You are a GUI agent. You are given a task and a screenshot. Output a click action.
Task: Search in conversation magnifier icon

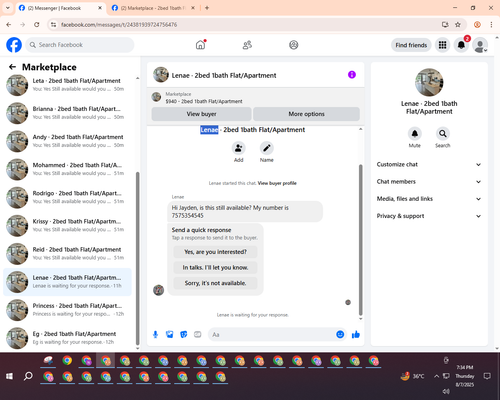click(x=443, y=134)
